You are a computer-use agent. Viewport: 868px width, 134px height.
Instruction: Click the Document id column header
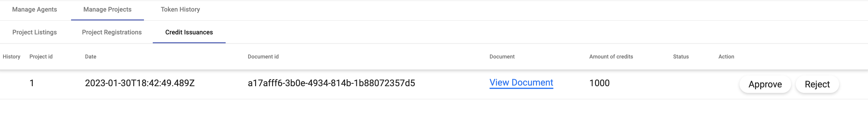[263, 57]
